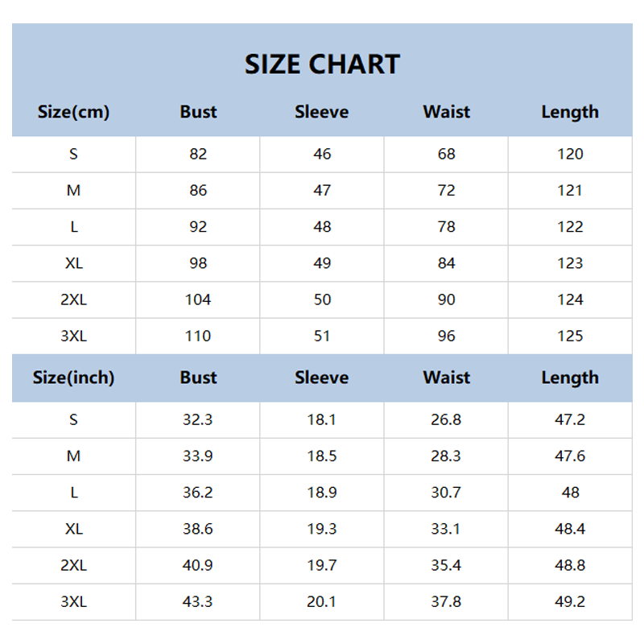Select the 2XL row label in inch table
This screenshot has width=644, height=644.
pyautogui.click(x=73, y=565)
